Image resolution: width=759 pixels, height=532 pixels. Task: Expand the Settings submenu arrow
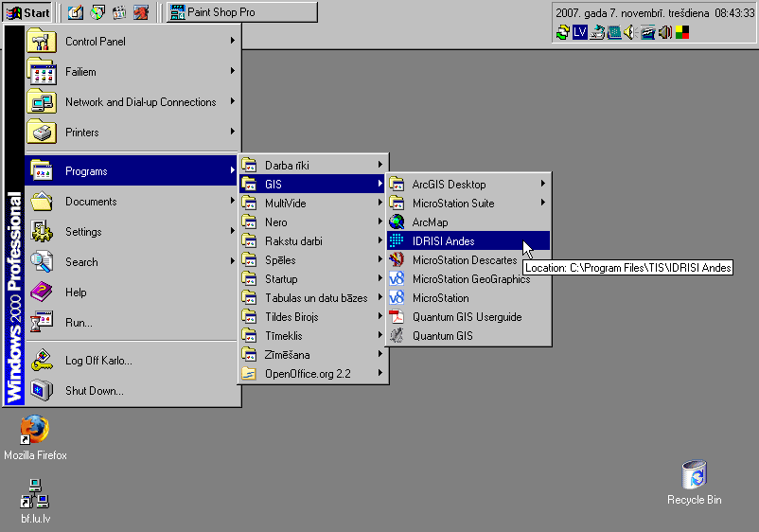233,231
